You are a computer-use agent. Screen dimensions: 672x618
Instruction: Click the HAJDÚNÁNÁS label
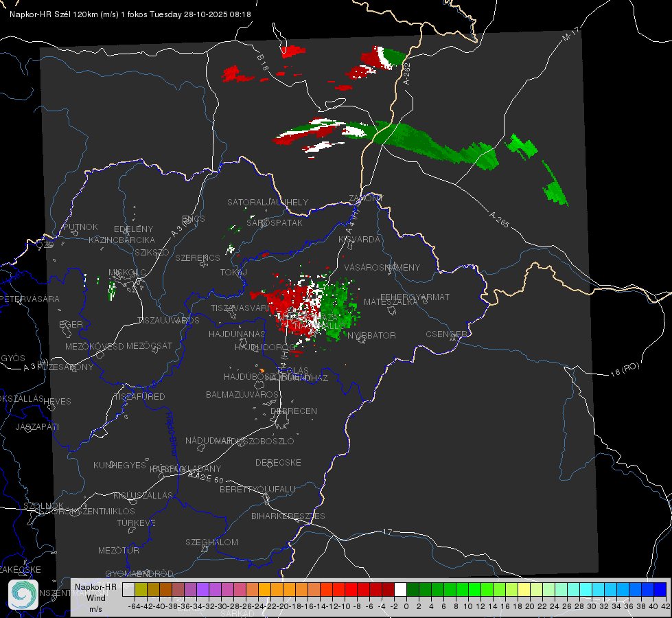[x=237, y=334]
